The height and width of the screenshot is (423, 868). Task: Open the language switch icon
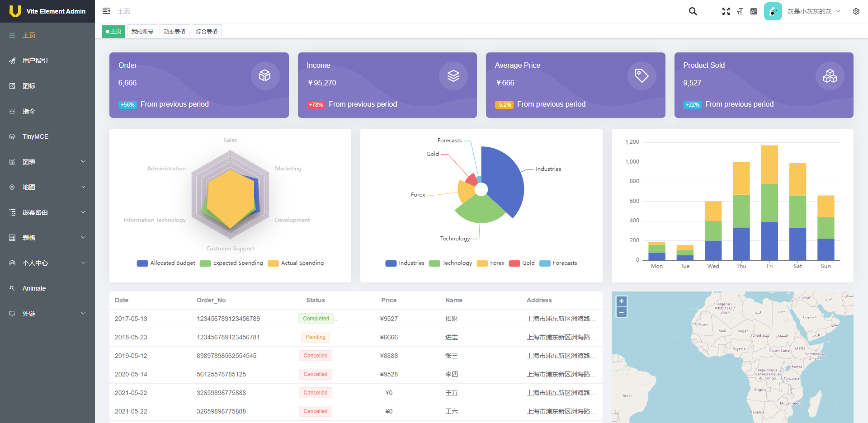pyautogui.click(x=754, y=11)
